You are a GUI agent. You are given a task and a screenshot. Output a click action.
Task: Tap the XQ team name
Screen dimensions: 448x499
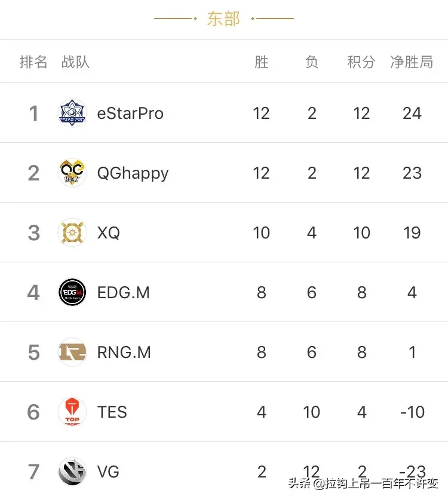click(109, 232)
